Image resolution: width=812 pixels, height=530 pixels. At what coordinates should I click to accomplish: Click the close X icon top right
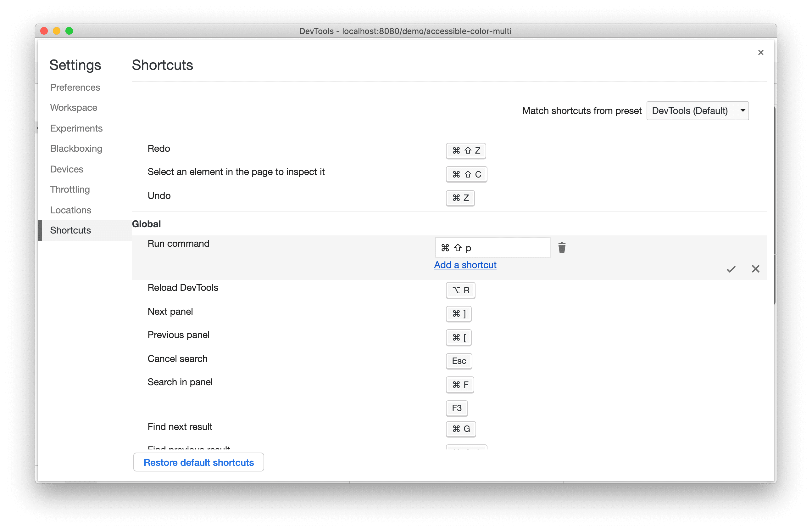pyautogui.click(x=761, y=52)
